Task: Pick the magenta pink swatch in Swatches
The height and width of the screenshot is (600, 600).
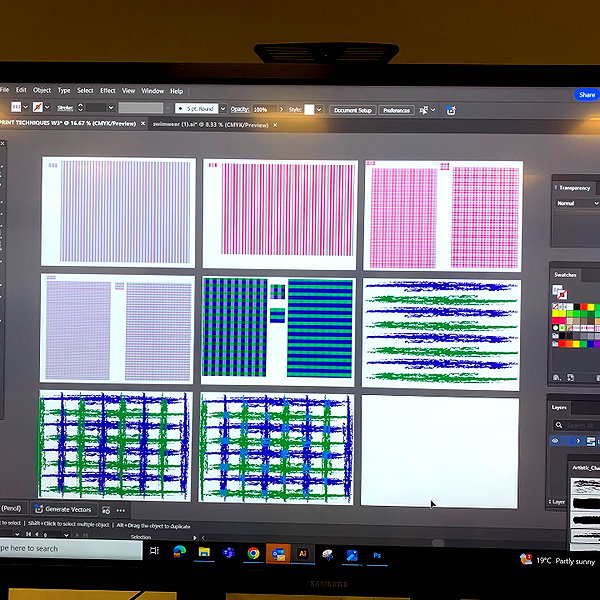Action: pos(562,321)
